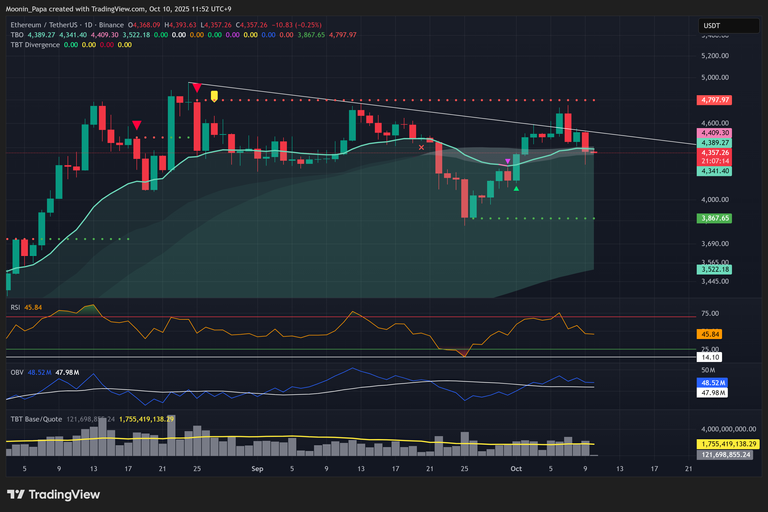Click the red 4,797.97 price label
The width and height of the screenshot is (768, 512).
tap(715, 100)
